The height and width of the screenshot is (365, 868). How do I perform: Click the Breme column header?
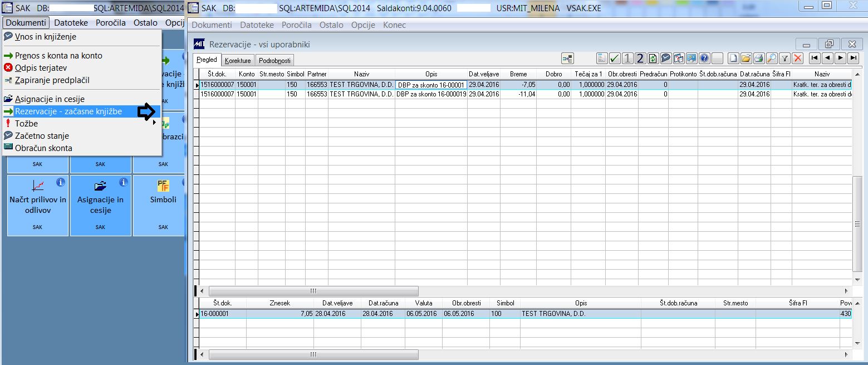click(518, 74)
